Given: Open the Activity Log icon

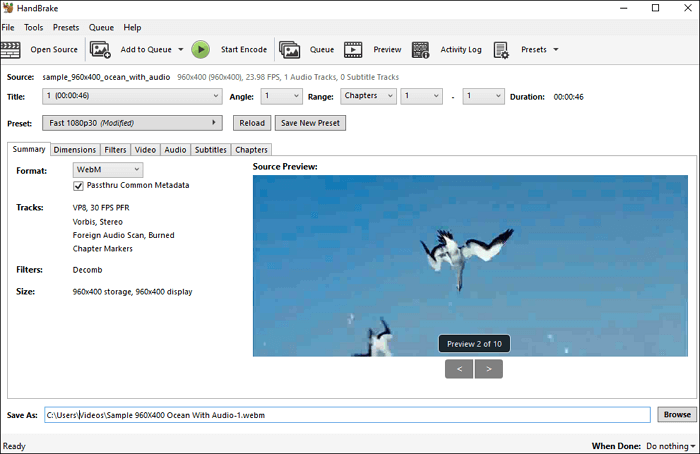Looking at the screenshot, I should tap(421, 49).
